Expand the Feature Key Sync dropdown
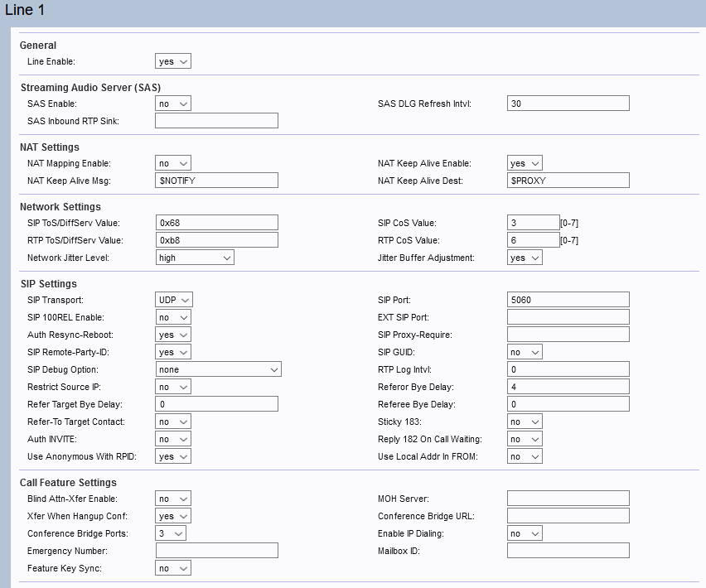The height and width of the screenshot is (588, 706). click(173, 568)
